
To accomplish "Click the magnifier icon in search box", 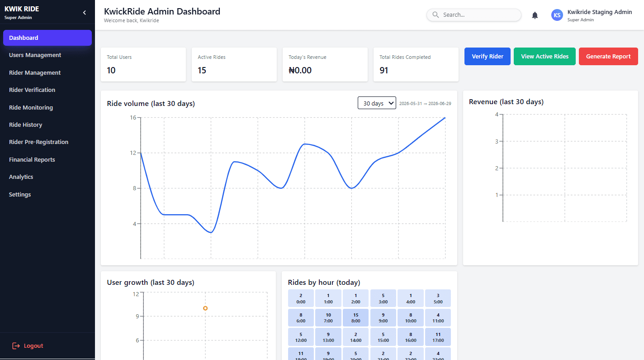I will (x=436, y=15).
